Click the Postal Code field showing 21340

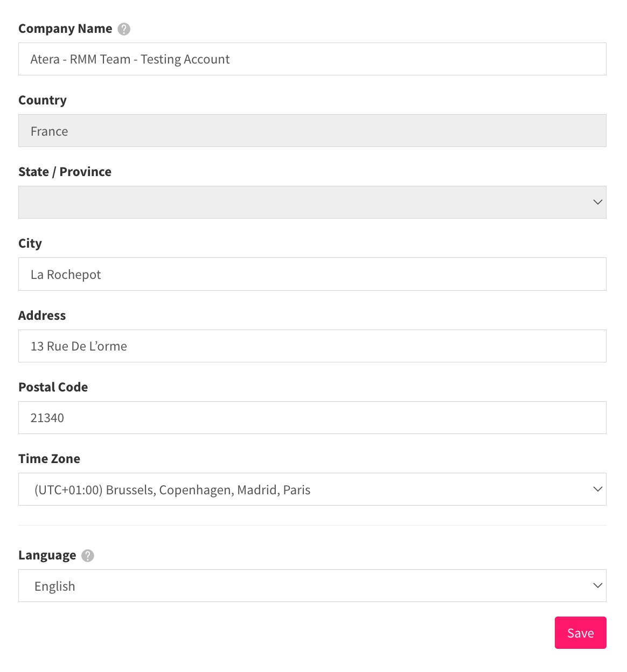click(x=312, y=418)
